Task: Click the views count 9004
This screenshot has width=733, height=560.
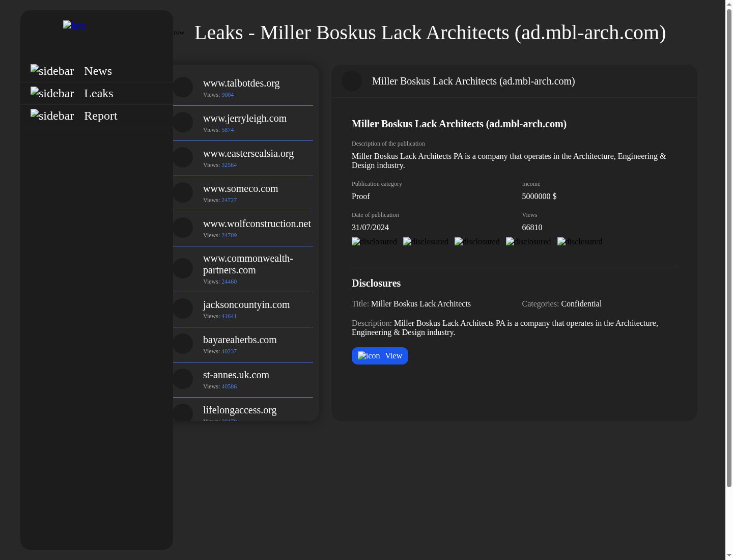Action: pyautogui.click(x=228, y=95)
